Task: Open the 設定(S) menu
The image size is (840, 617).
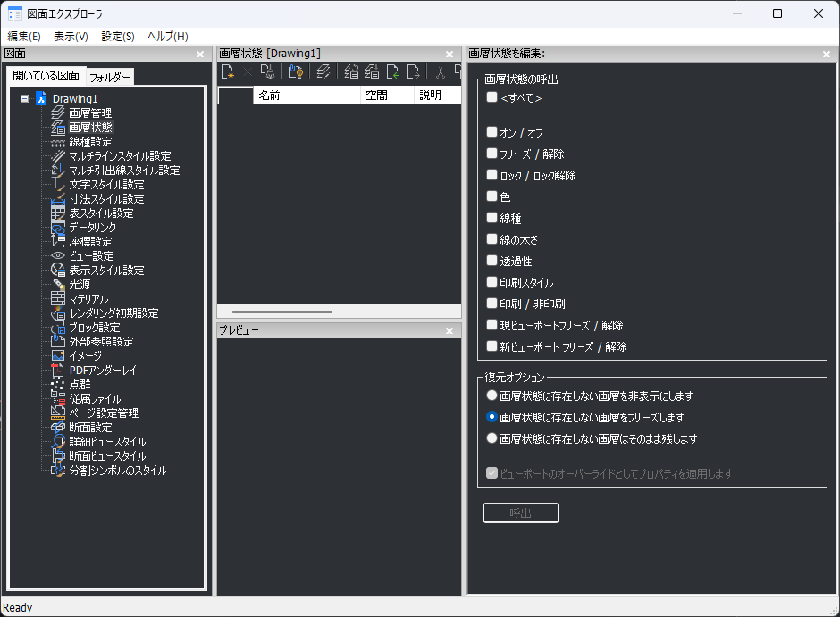Action: (x=118, y=37)
